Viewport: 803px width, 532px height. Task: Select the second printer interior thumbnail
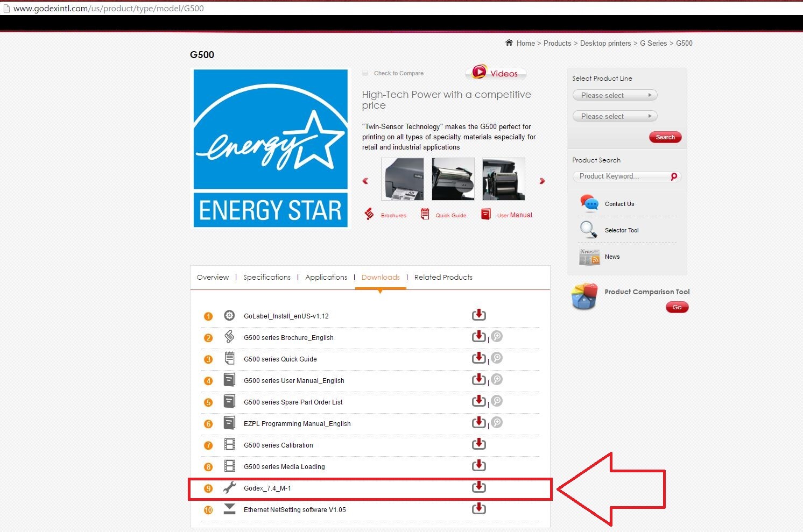click(453, 179)
